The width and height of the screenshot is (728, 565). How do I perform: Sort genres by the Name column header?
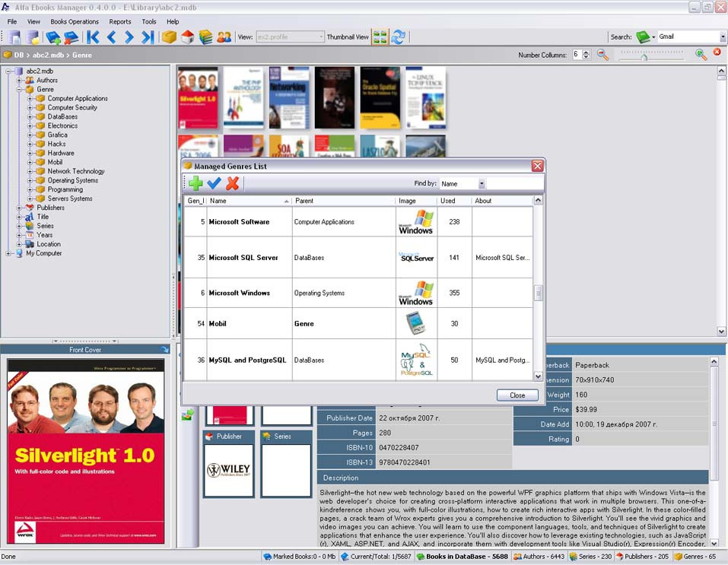pyautogui.click(x=250, y=201)
